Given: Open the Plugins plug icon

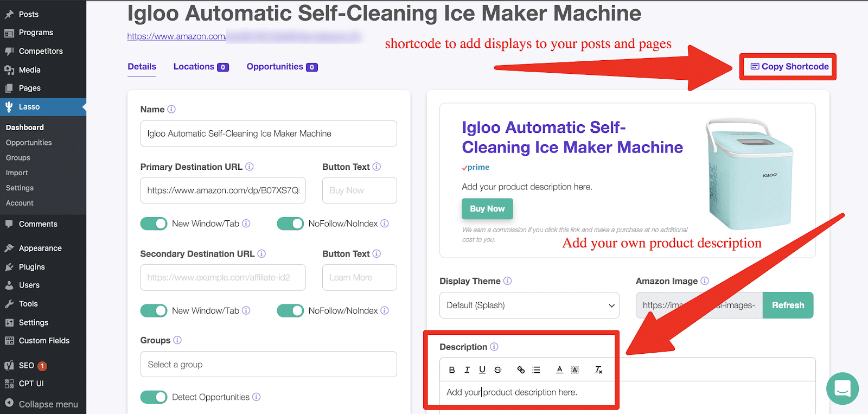Looking at the screenshot, I should 9,267.
